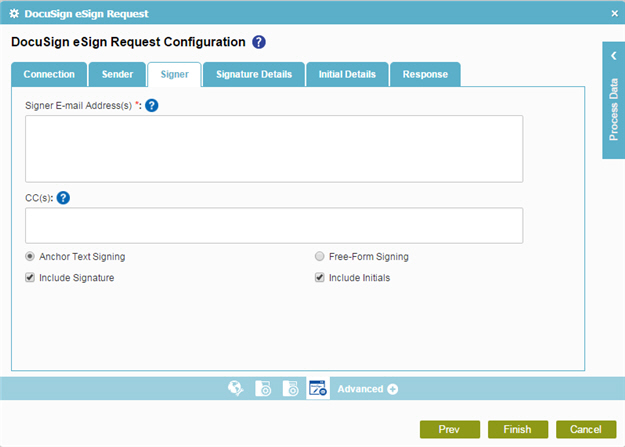Click the gear icon in dialog title bar
625x447 pixels.
[14, 14]
